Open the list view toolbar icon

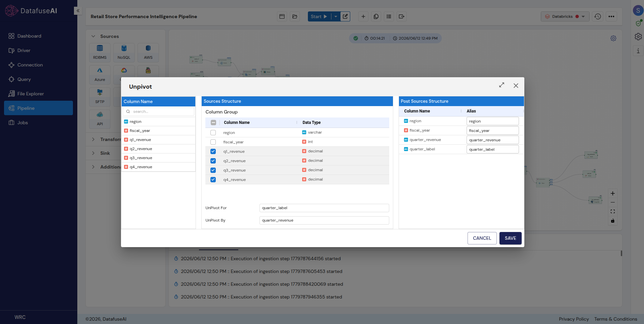(389, 16)
